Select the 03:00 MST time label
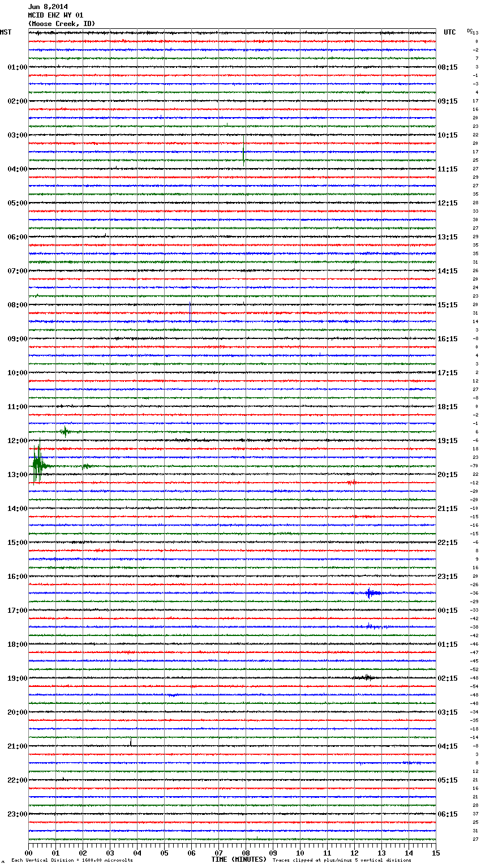The image size is (481, 868). point(17,135)
